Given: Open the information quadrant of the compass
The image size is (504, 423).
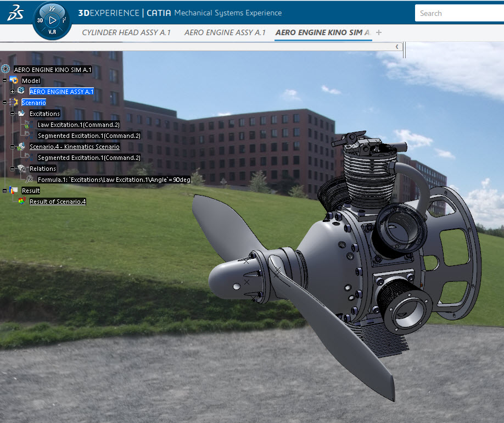Looking at the screenshot, I should pos(64,20).
